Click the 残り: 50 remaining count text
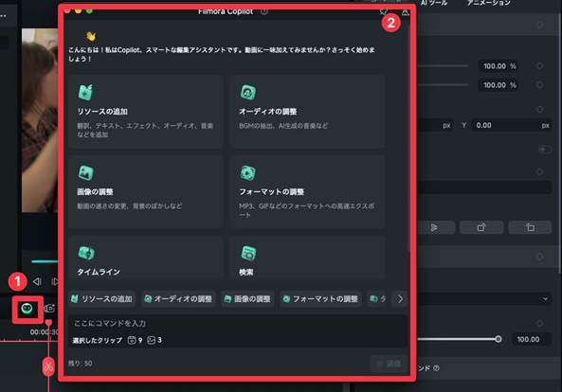This screenshot has height=392, width=562. pyautogui.click(x=81, y=364)
